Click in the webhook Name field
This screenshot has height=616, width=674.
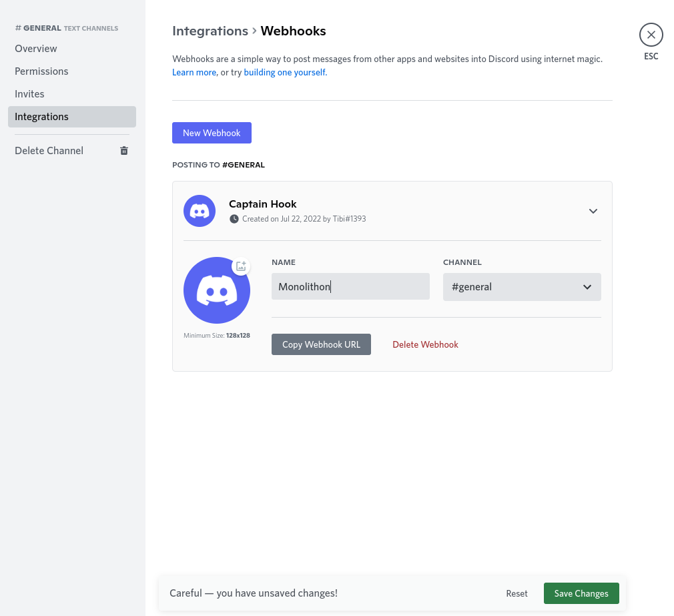pos(350,287)
